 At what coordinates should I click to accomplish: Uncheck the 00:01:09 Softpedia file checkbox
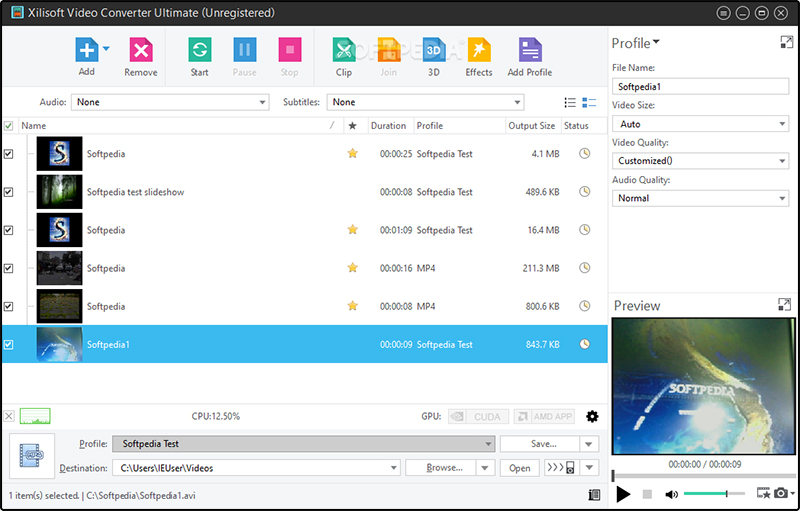click(9, 230)
